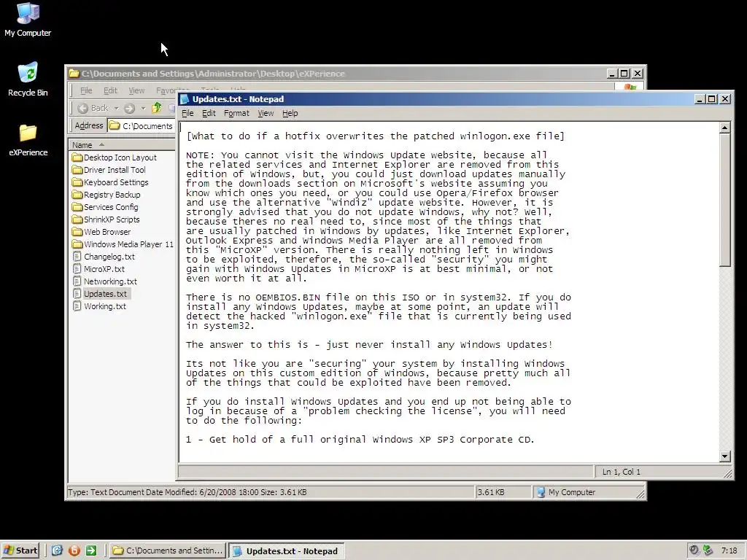This screenshot has width=747, height=560.
Task: Click the Notepad title bar icon
Action: pos(185,99)
